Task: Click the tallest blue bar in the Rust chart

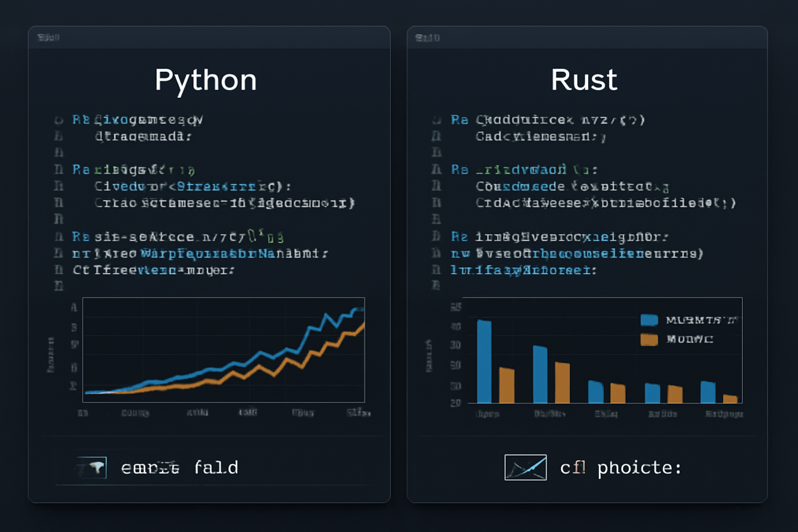Action: coord(484,362)
